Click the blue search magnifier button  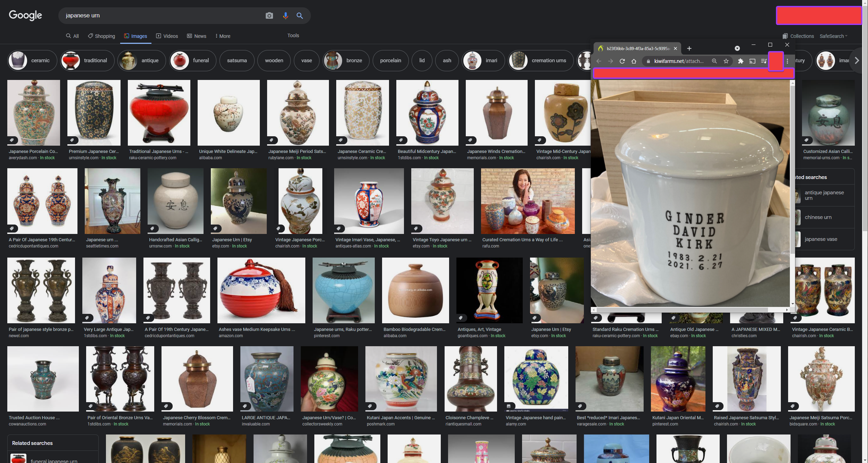pyautogui.click(x=300, y=16)
